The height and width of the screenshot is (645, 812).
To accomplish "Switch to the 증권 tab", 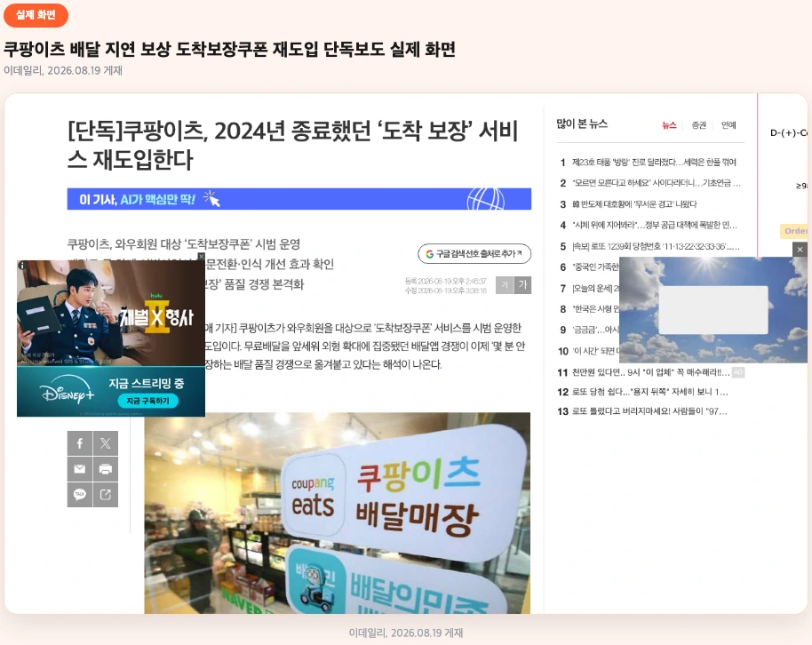I will pyautogui.click(x=698, y=125).
